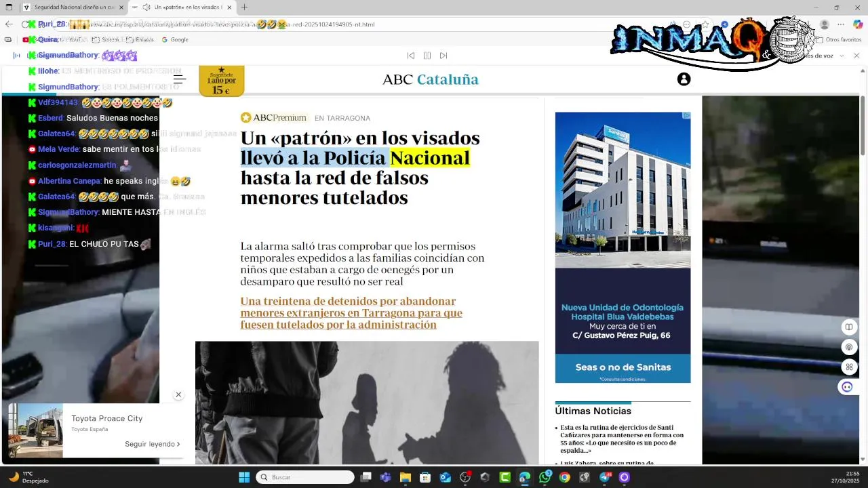Close the Un «patrón» en los visados tab
868x488 pixels.
click(x=229, y=7)
